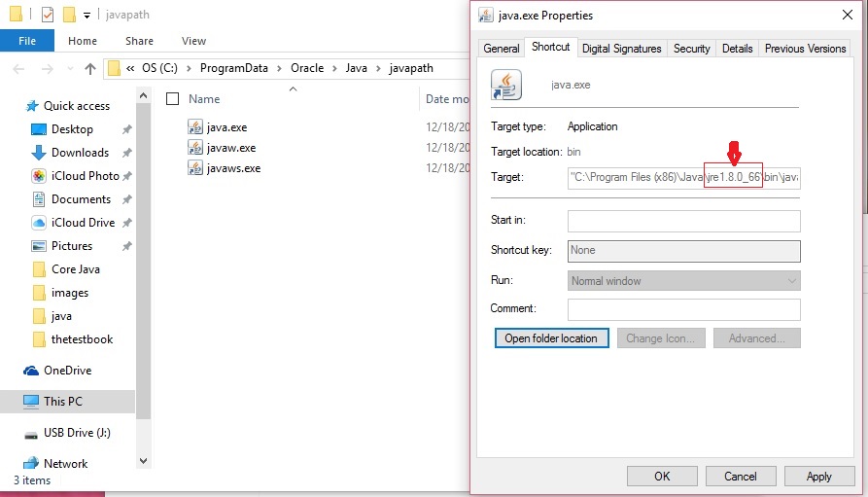Click the Apply button

click(819, 476)
